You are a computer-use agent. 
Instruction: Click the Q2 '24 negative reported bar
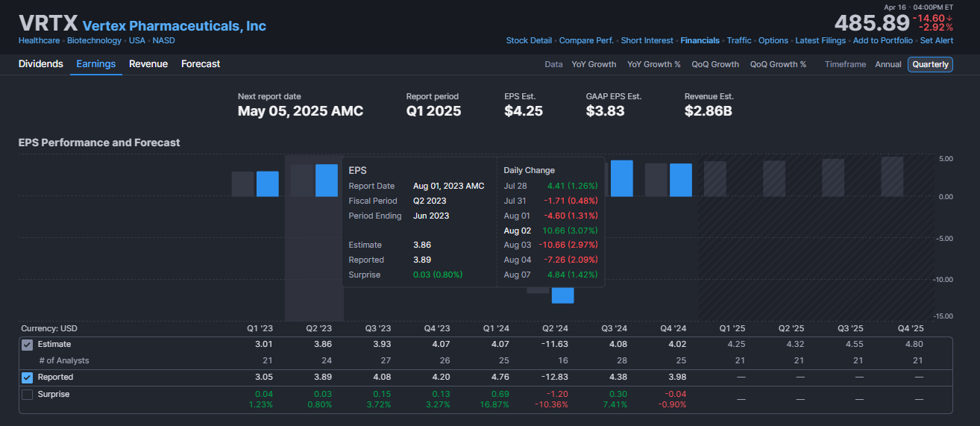click(563, 295)
